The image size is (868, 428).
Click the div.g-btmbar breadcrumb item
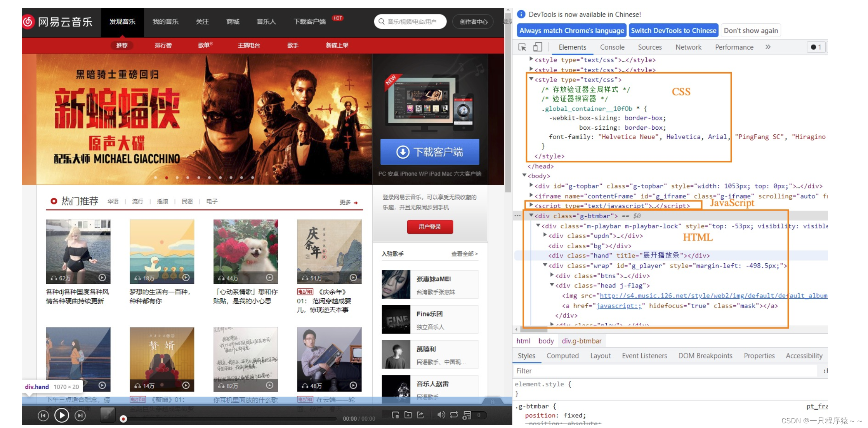pyautogui.click(x=581, y=341)
